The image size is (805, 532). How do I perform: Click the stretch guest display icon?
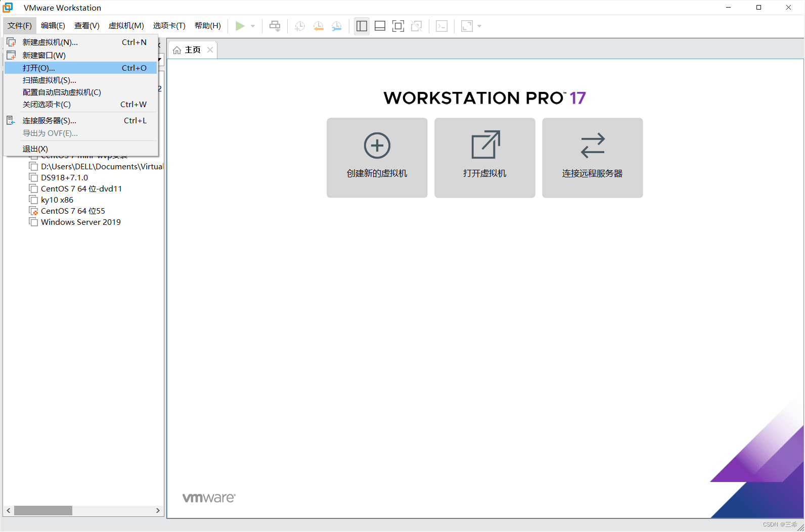467,26
